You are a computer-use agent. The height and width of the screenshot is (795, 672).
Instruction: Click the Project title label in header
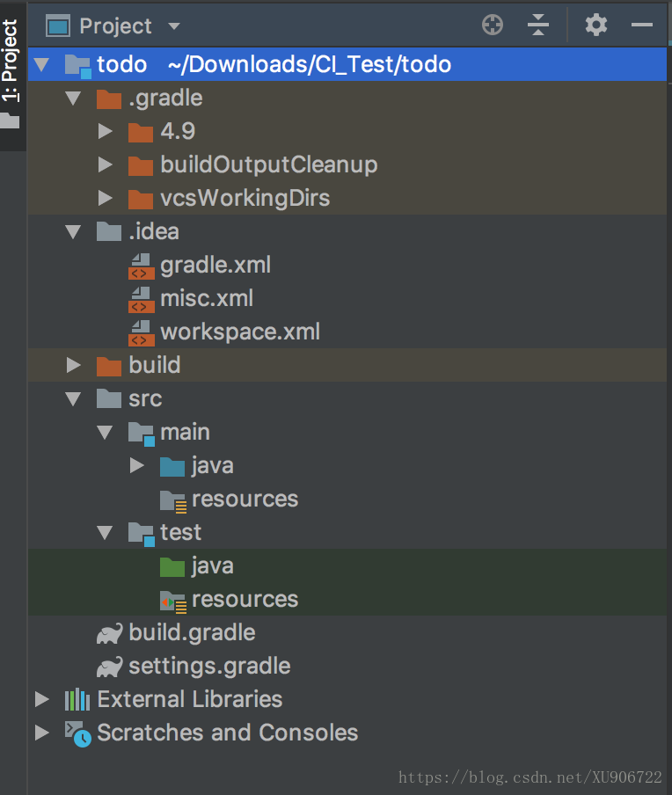tap(115, 26)
